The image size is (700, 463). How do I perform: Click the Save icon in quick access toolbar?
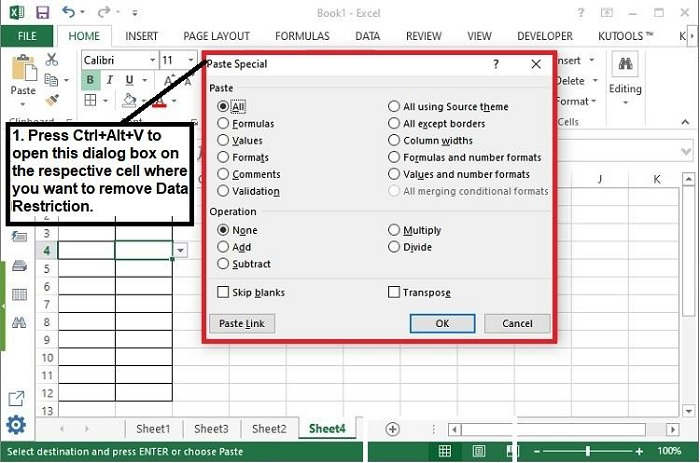(x=42, y=13)
